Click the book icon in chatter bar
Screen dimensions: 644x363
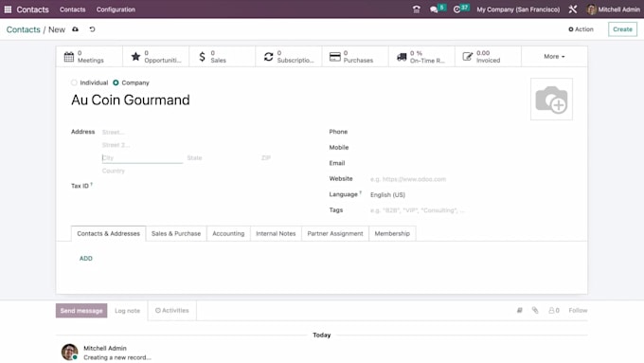pyautogui.click(x=520, y=310)
